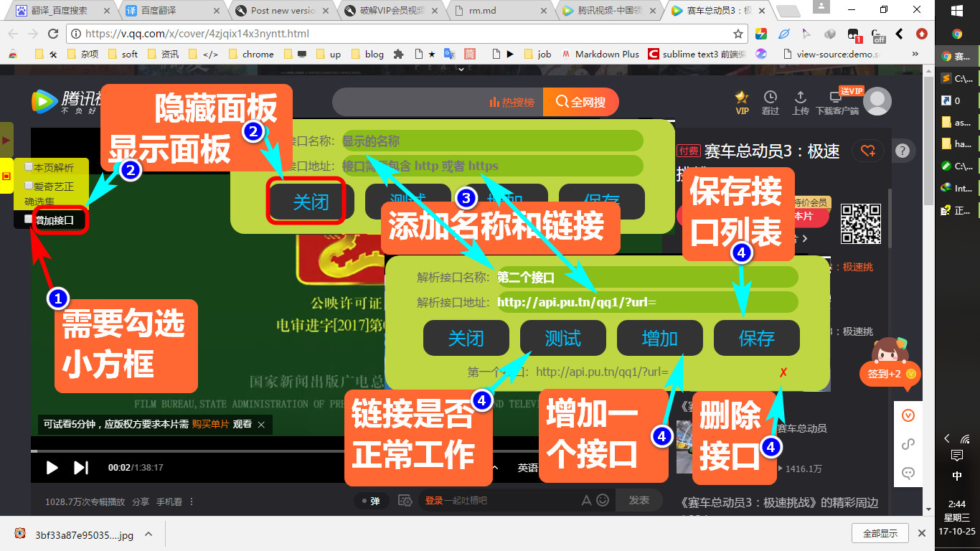The height and width of the screenshot is (551, 980).
Task: Expand the downloaded jpg file options chevron
Action: point(149,534)
